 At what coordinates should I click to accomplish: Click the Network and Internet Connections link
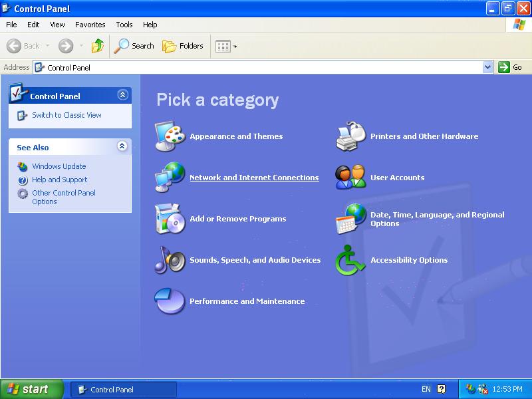pyautogui.click(x=254, y=178)
